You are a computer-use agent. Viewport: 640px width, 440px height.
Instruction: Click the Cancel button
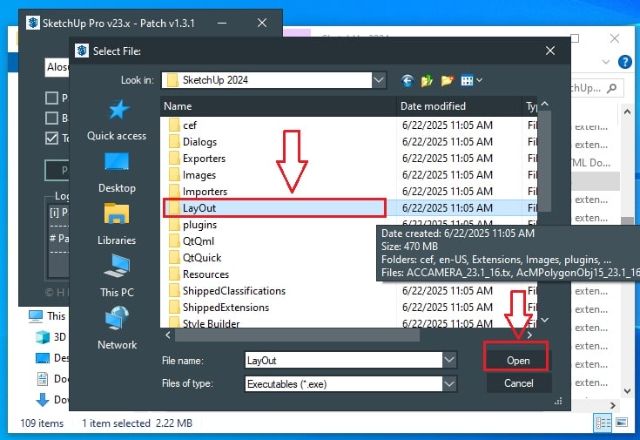518,383
